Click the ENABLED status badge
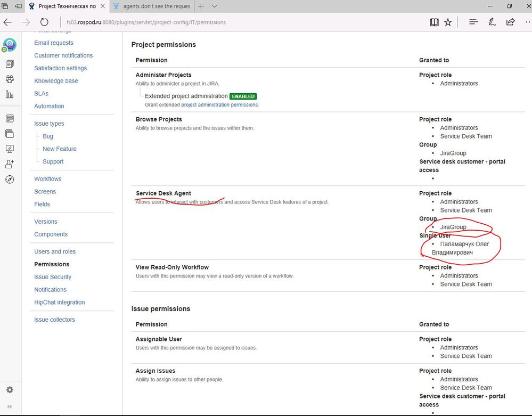The height and width of the screenshot is (416, 532). pos(243,96)
